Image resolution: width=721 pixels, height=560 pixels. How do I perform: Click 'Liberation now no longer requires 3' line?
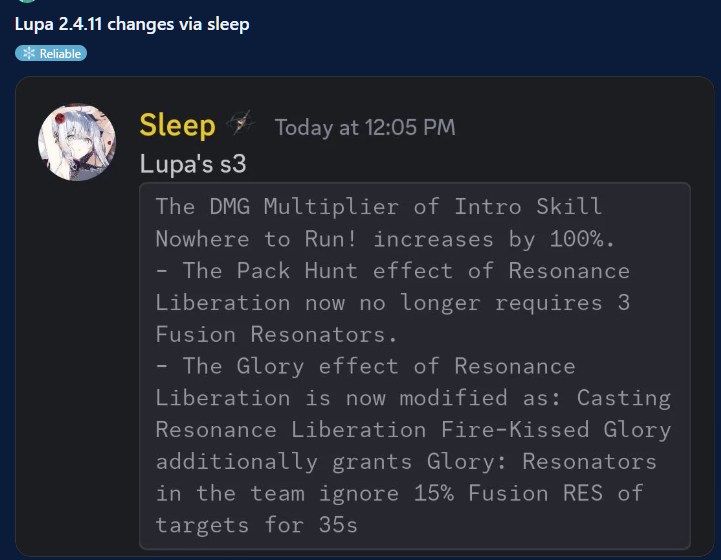pos(393,303)
